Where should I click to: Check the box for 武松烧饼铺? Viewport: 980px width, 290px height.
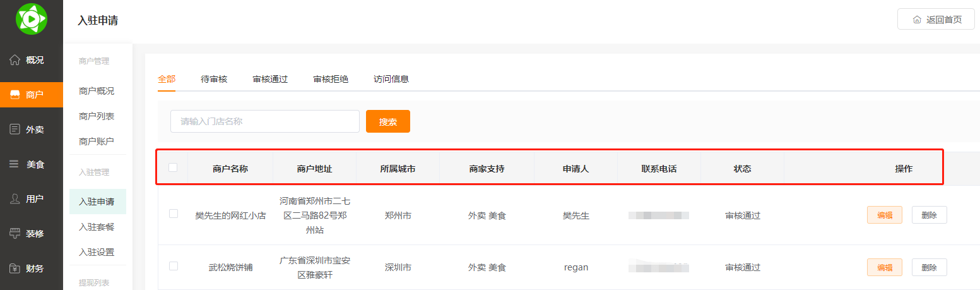pyautogui.click(x=174, y=266)
